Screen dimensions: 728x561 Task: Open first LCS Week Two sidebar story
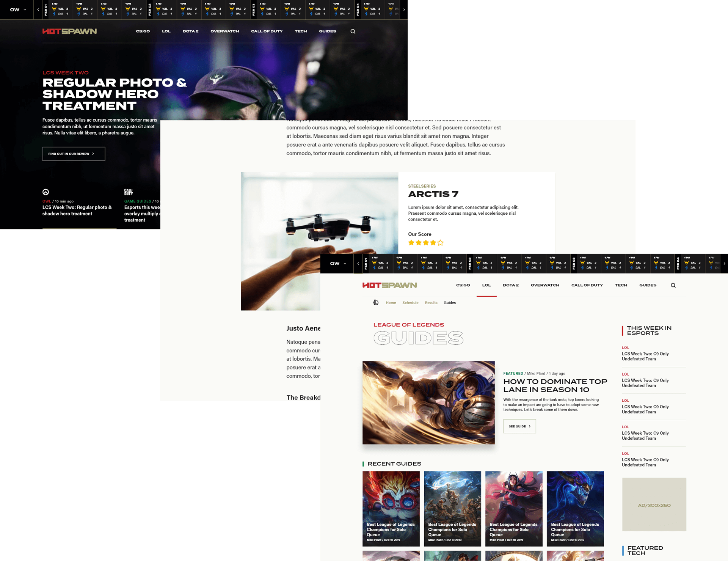[645, 356]
